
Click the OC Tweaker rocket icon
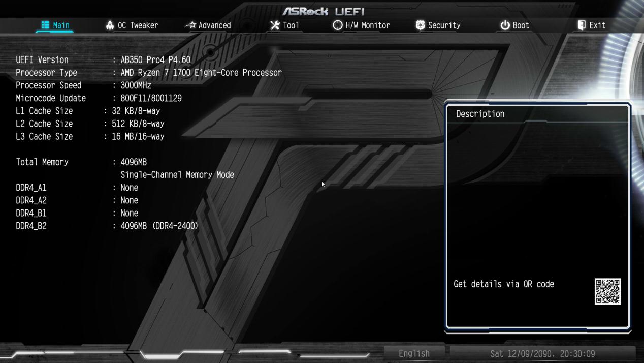(110, 25)
